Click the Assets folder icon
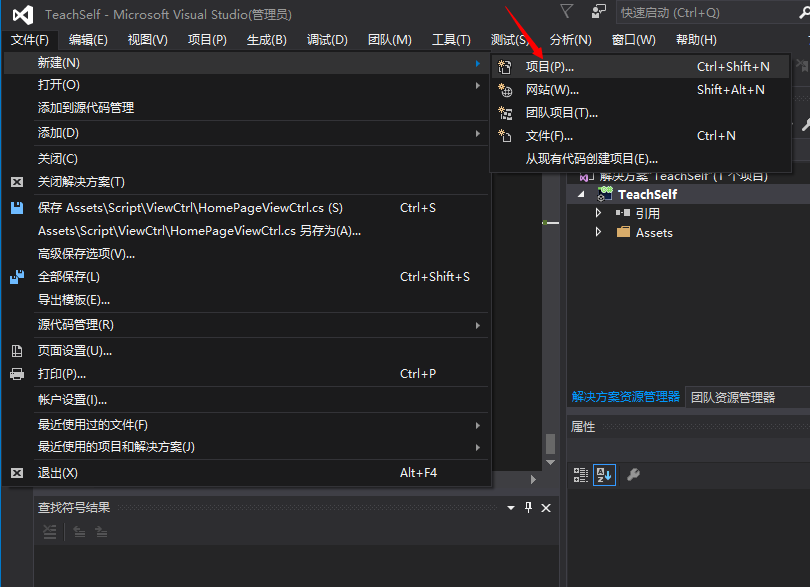Viewport: 810px width, 587px height. point(624,232)
